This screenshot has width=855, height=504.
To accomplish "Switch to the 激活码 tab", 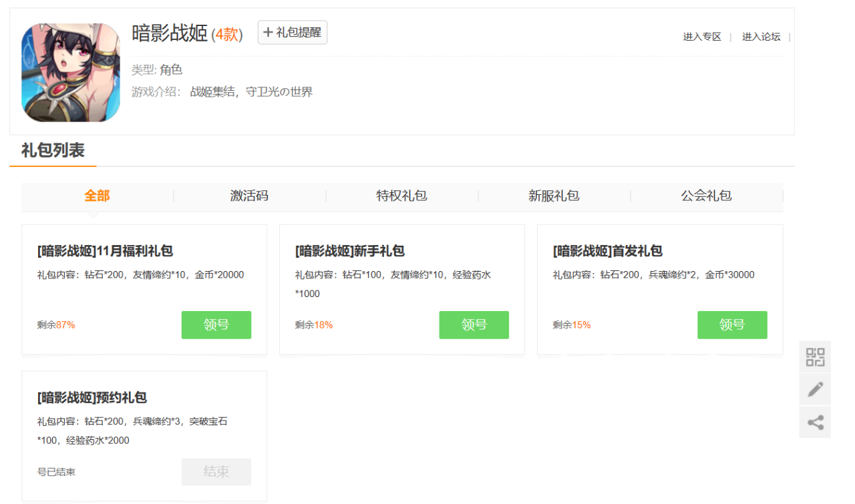I will 249,196.
